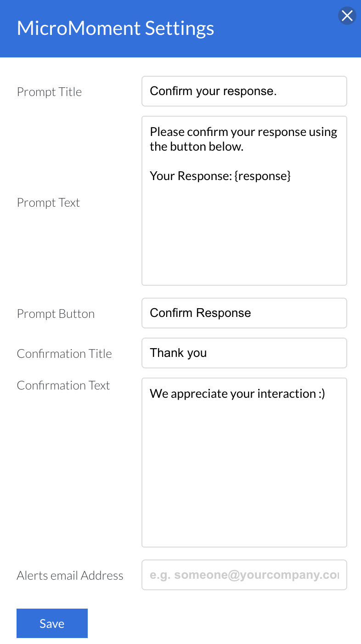Click the MicroMoment Settings header title

[x=115, y=28]
